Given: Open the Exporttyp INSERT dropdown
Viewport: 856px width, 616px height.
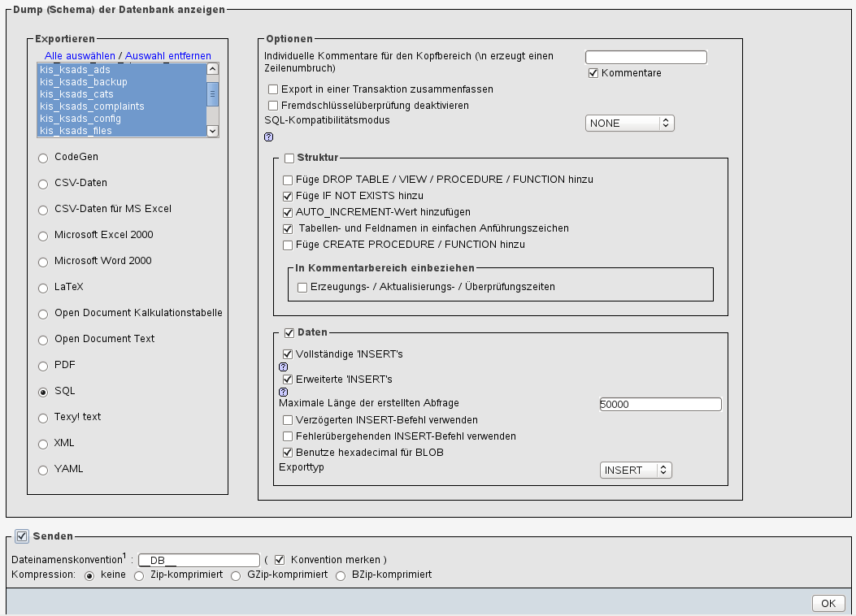Looking at the screenshot, I should [636, 471].
